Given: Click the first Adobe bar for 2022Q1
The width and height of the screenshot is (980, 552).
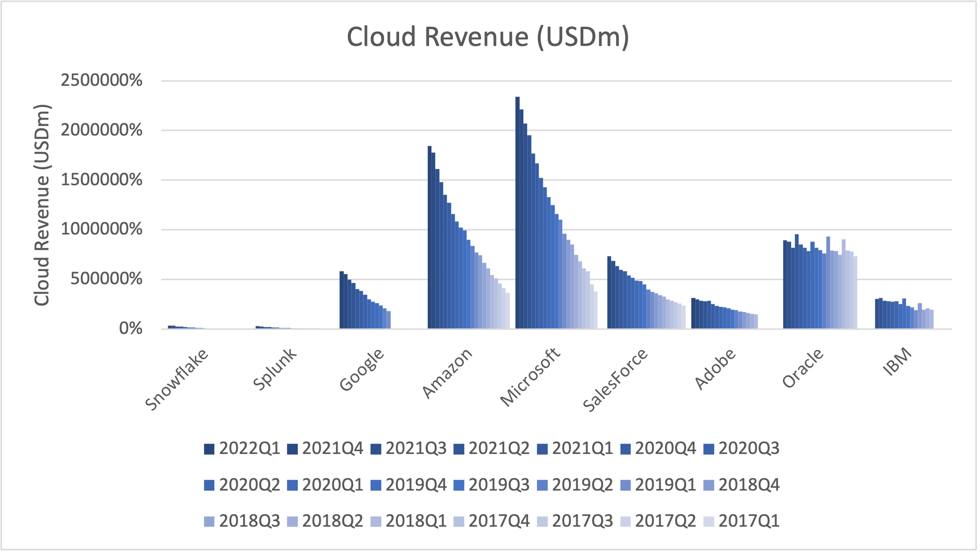Looking at the screenshot, I should pos(693,313).
